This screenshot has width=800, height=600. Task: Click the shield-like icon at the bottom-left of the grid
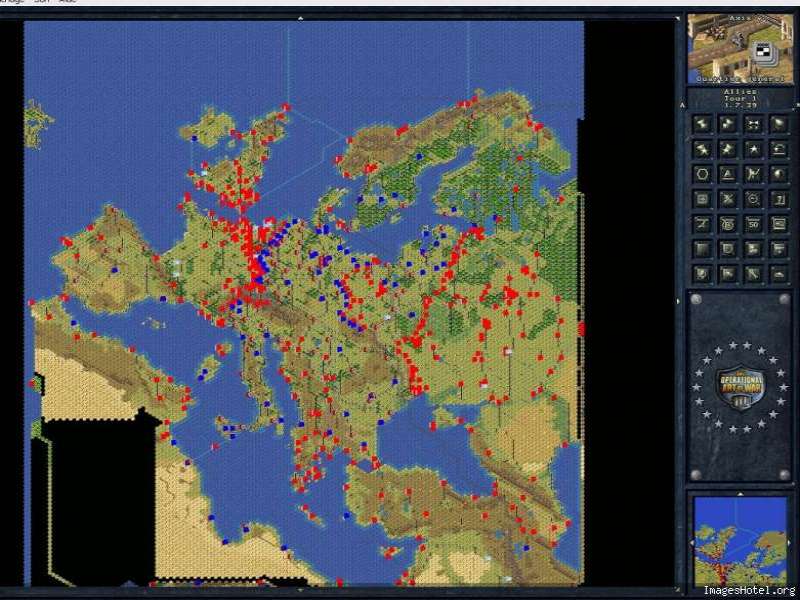pos(703,274)
